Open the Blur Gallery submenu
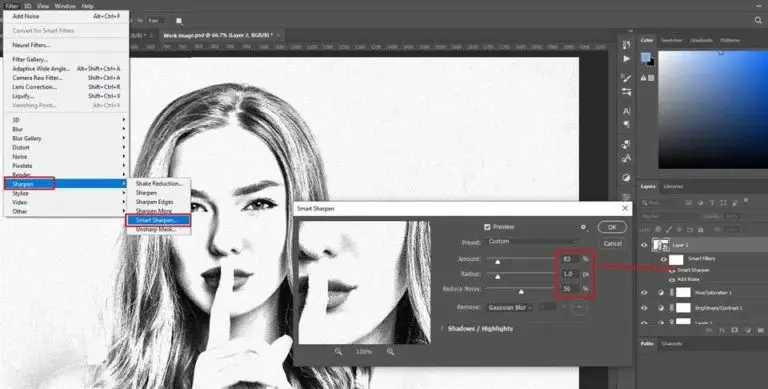 (66, 139)
